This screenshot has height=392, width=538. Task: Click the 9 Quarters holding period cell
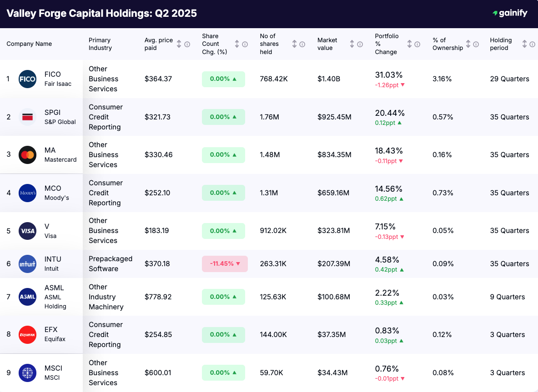[508, 297]
